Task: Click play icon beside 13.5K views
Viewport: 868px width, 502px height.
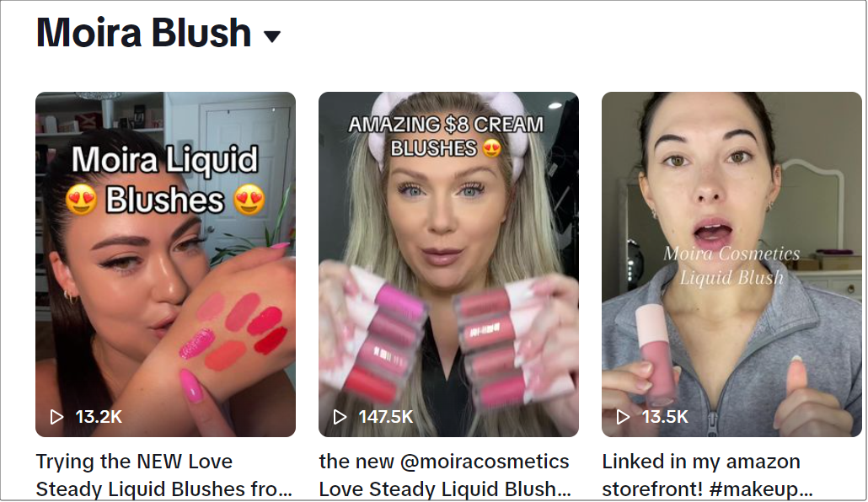Action: (624, 417)
